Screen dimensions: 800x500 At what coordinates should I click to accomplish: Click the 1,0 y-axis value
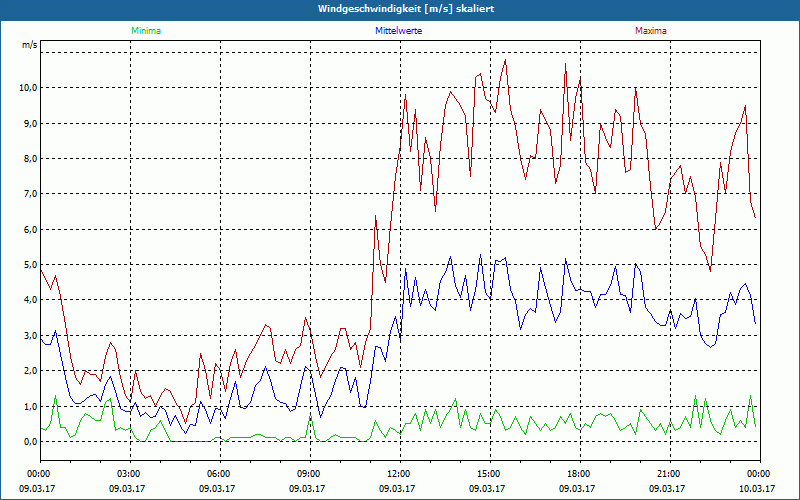point(31,407)
